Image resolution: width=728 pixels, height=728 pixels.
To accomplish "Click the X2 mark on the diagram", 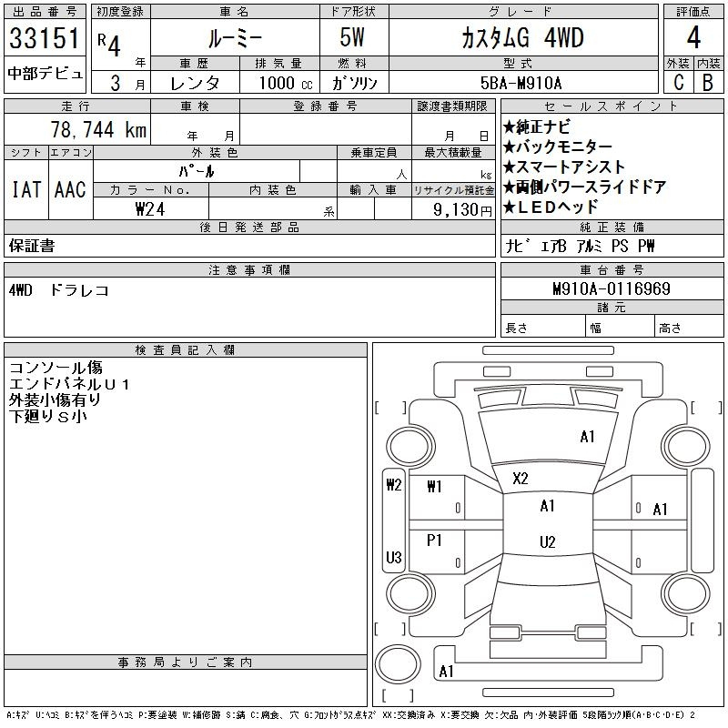I will (x=521, y=479).
